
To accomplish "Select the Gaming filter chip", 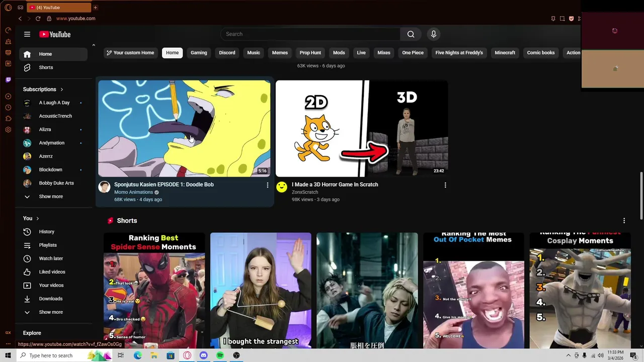I will (x=199, y=53).
